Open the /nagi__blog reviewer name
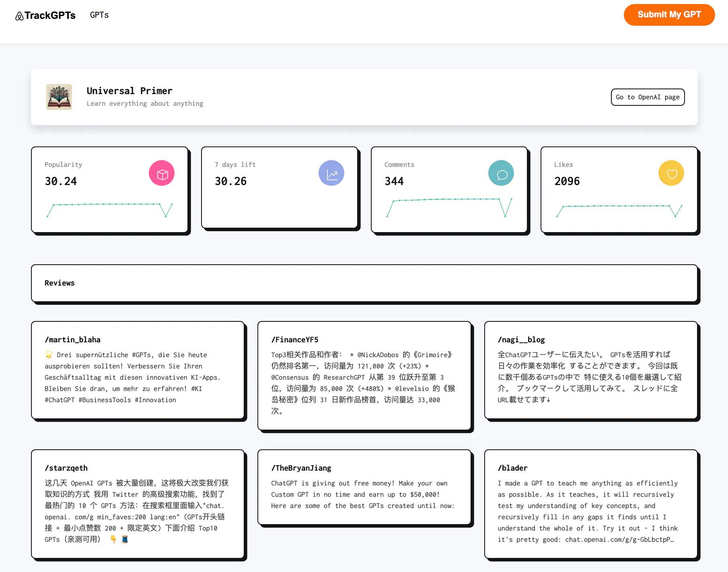 (521, 339)
